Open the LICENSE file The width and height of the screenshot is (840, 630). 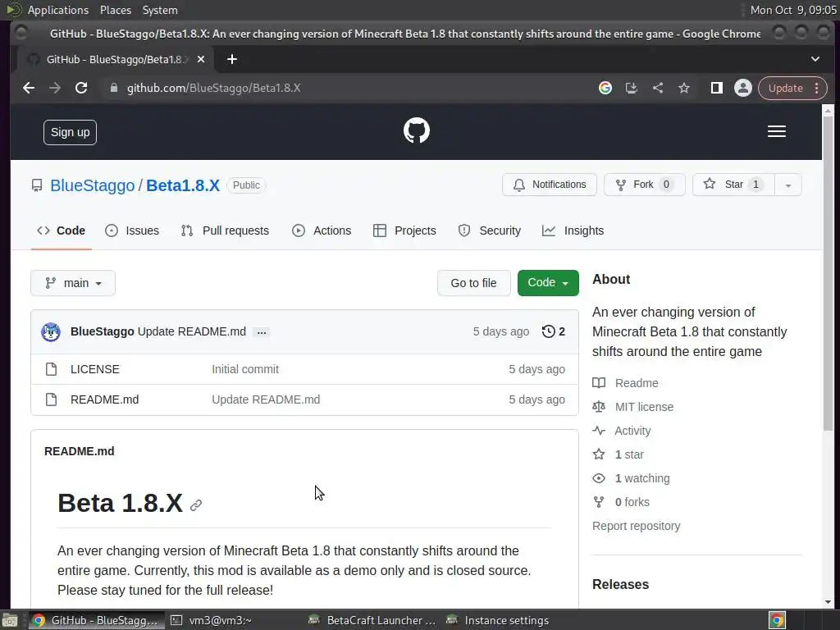coord(95,369)
